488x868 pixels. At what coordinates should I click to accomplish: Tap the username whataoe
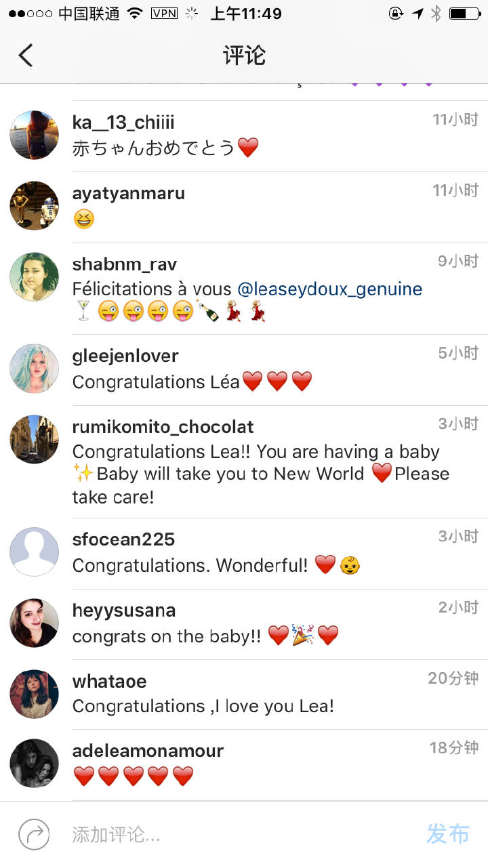(109, 681)
